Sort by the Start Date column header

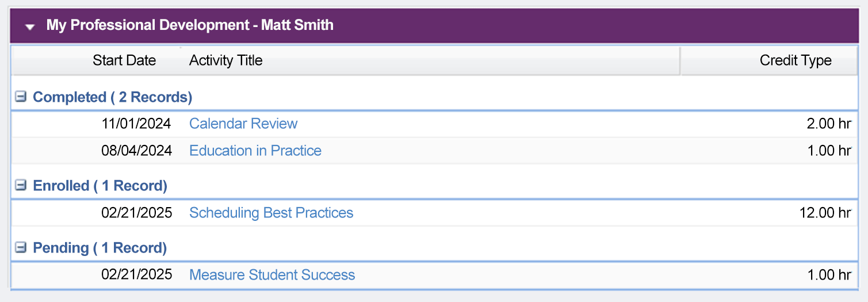124,60
